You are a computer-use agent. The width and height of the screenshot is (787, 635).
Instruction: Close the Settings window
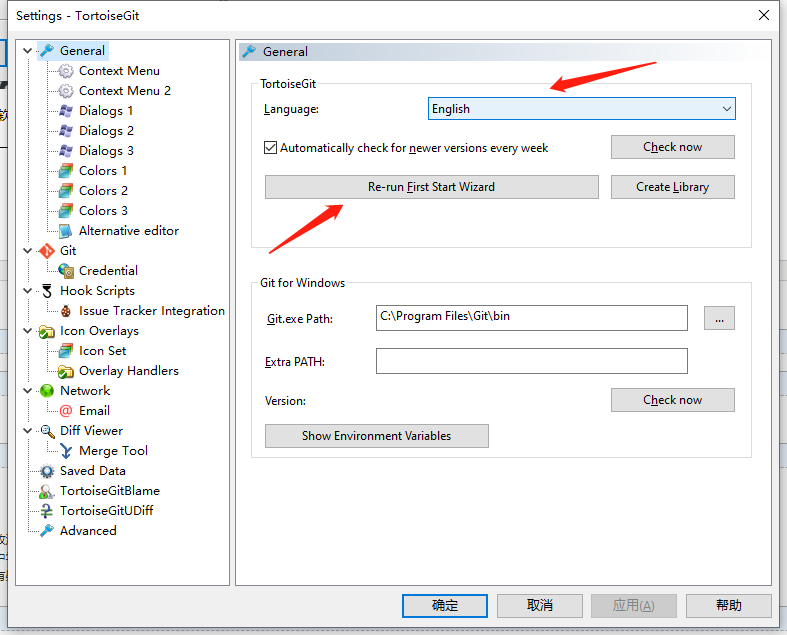(x=764, y=15)
